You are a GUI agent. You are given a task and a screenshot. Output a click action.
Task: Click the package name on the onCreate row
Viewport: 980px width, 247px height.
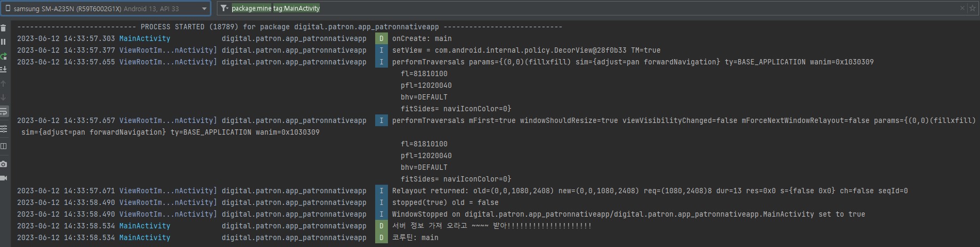click(x=294, y=38)
